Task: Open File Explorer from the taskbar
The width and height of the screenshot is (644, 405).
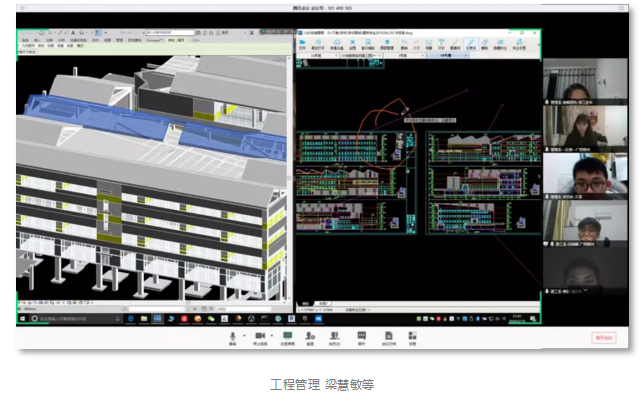Action: (144, 319)
